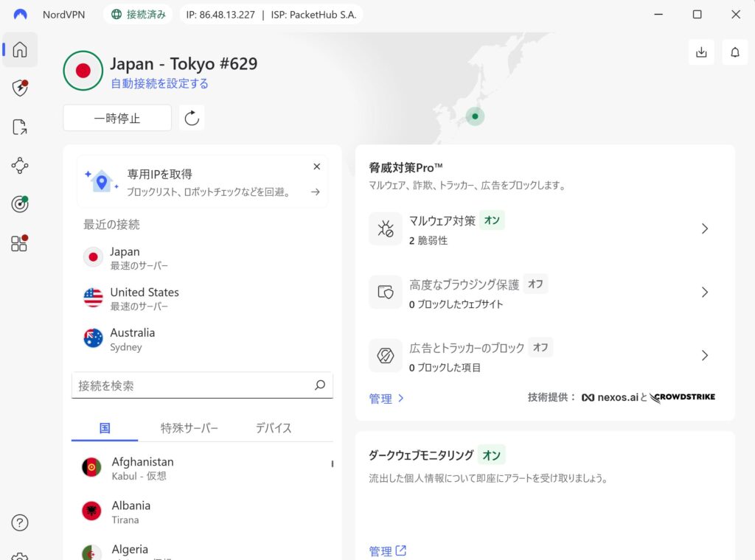Expand the マルウェア対策 details chevron
This screenshot has width=755, height=560.
coord(705,228)
